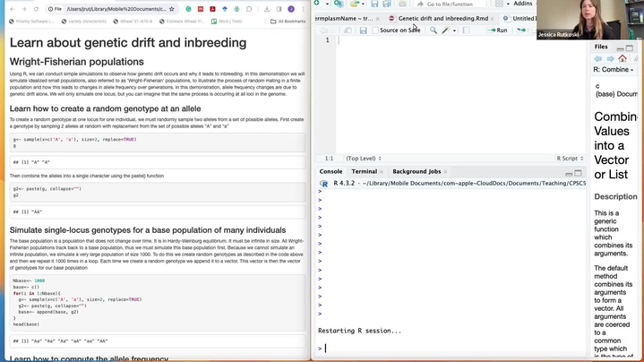
Task: Open the find magnifier tool in the editor
Action: tap(434, 30)
